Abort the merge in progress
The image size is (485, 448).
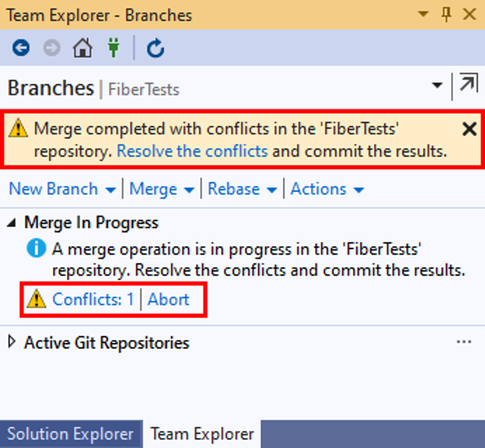169,299
